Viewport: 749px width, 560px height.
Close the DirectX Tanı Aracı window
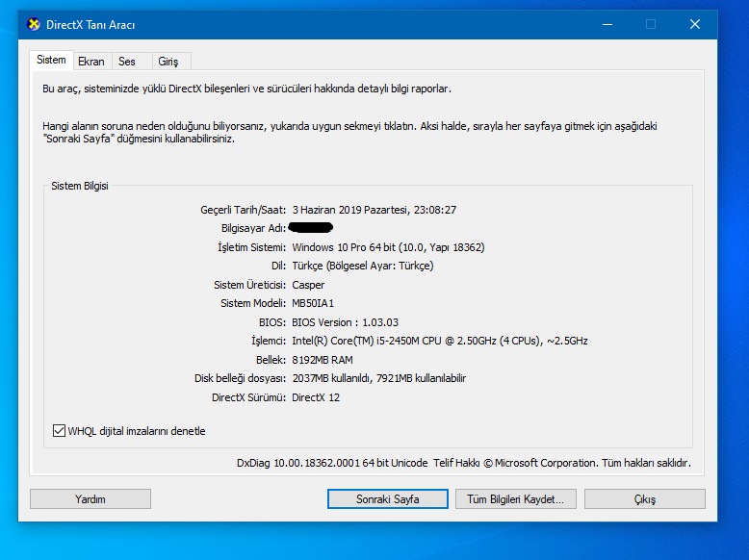pos(695,24)
